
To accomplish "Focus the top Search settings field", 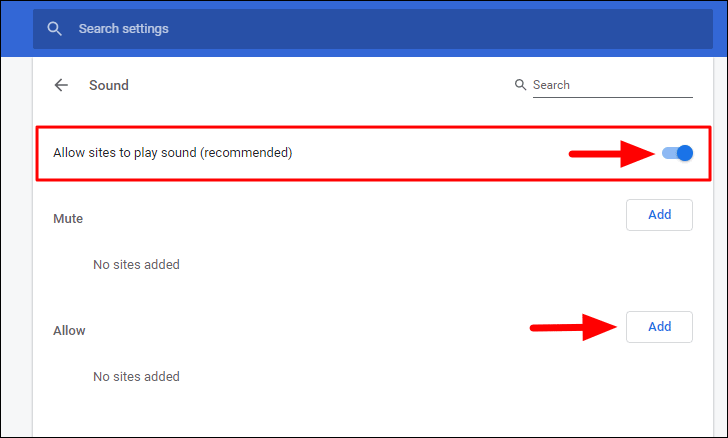I will tap(380, 29).
